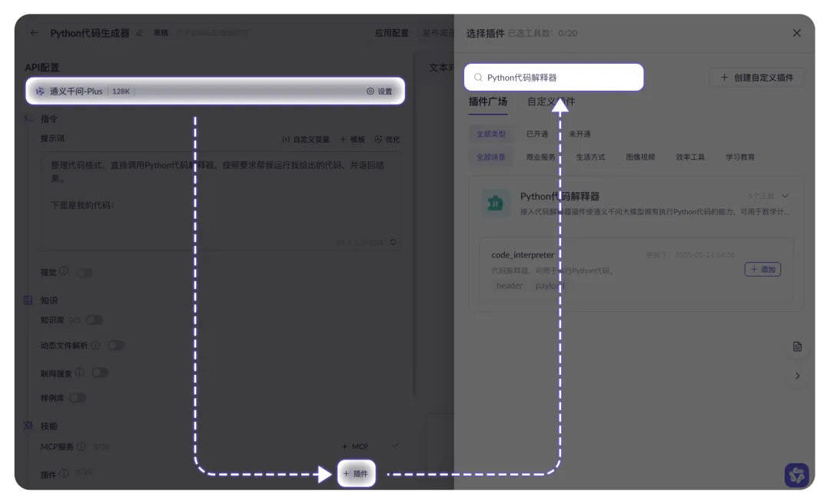830x504 pixels.
Task: Click the right-pointing chevron on the panel edge
Action: coord(797,376)
